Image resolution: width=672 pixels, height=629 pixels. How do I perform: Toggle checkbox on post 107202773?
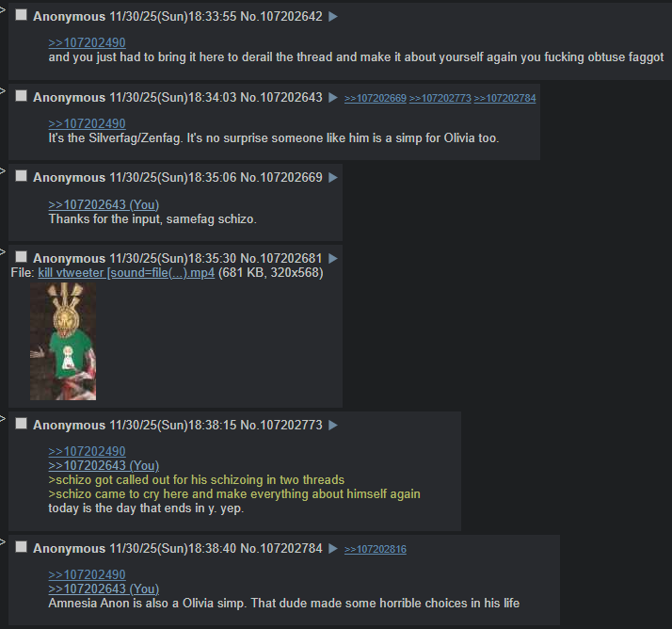(x=21, y=424)
